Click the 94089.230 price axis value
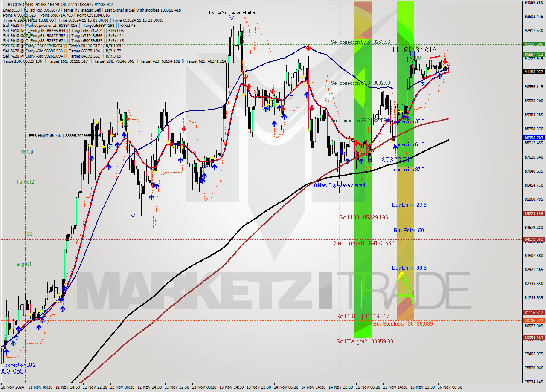 click(x=534, y=2)
